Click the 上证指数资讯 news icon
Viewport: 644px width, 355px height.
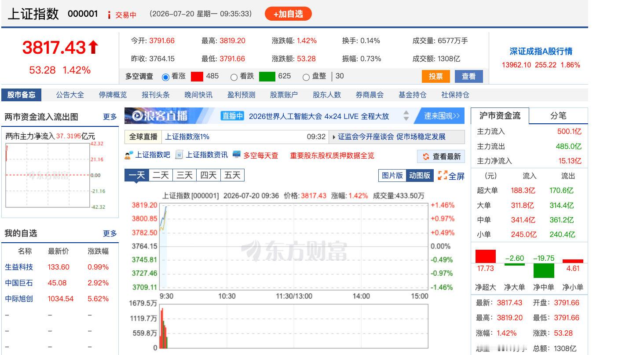click(179, 155)
